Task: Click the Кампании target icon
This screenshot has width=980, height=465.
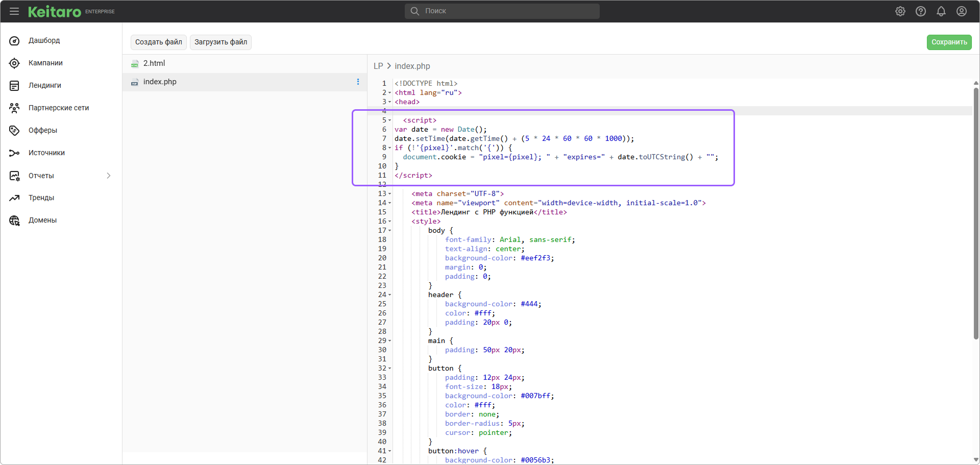Action: 14,63
